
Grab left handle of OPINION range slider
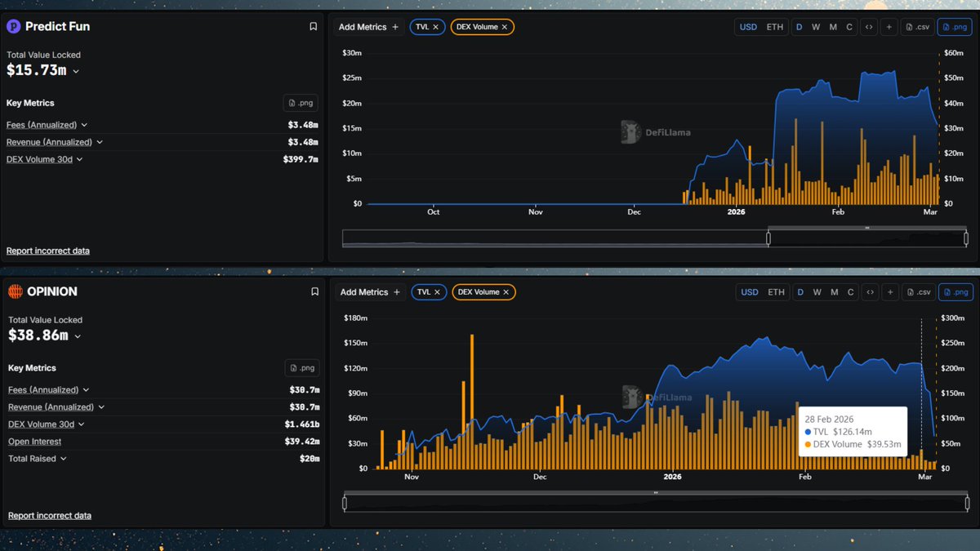(x=345, y=503)
